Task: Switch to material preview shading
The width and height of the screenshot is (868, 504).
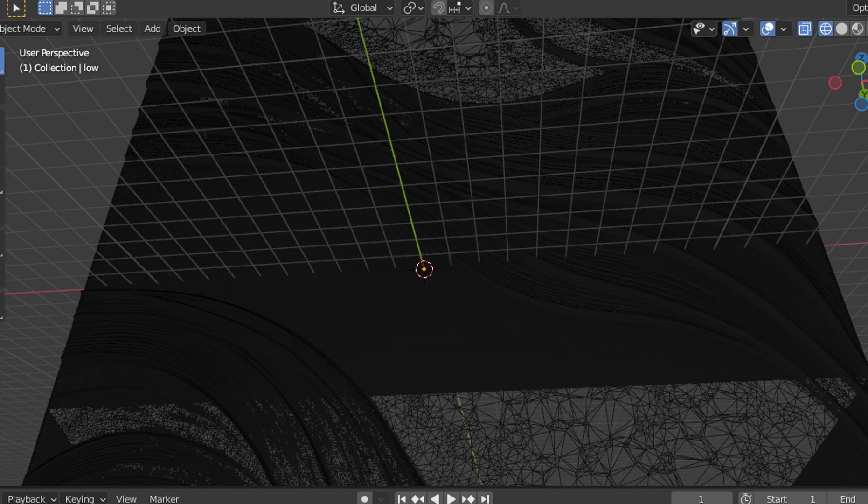Action: tap(857, 29)
